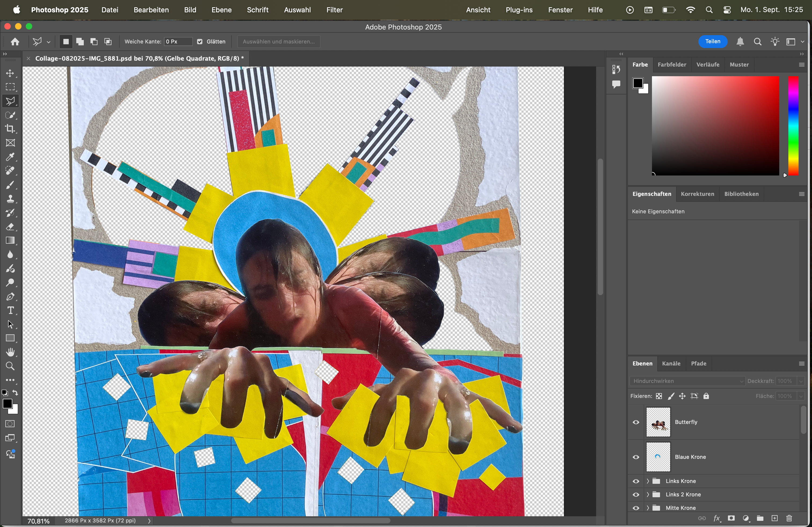Select the Move tool
Screen dimensions: 812x527
point(10,73)
